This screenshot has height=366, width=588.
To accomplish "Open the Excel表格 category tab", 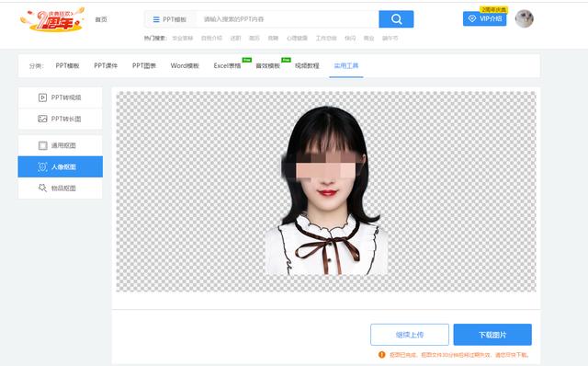I will pyautogui.click(x=227, y=65).
